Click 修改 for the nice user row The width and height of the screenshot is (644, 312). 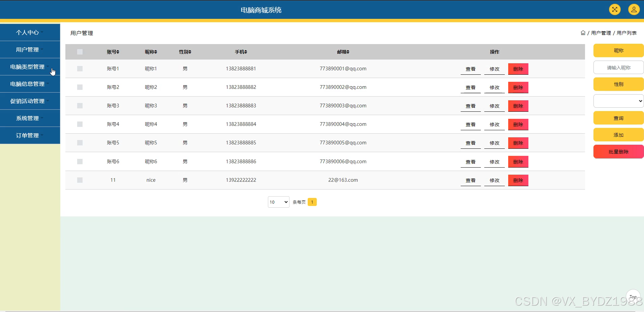[x=494, y=180]
